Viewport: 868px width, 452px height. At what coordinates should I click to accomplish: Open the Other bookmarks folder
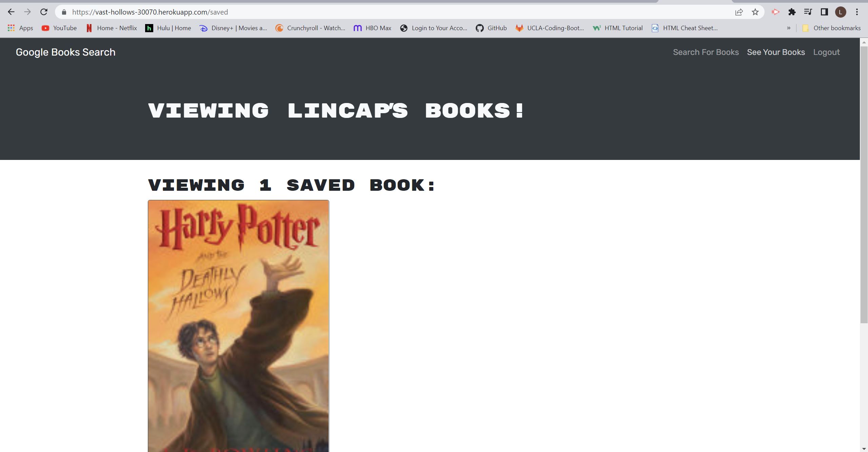[831, 28]
